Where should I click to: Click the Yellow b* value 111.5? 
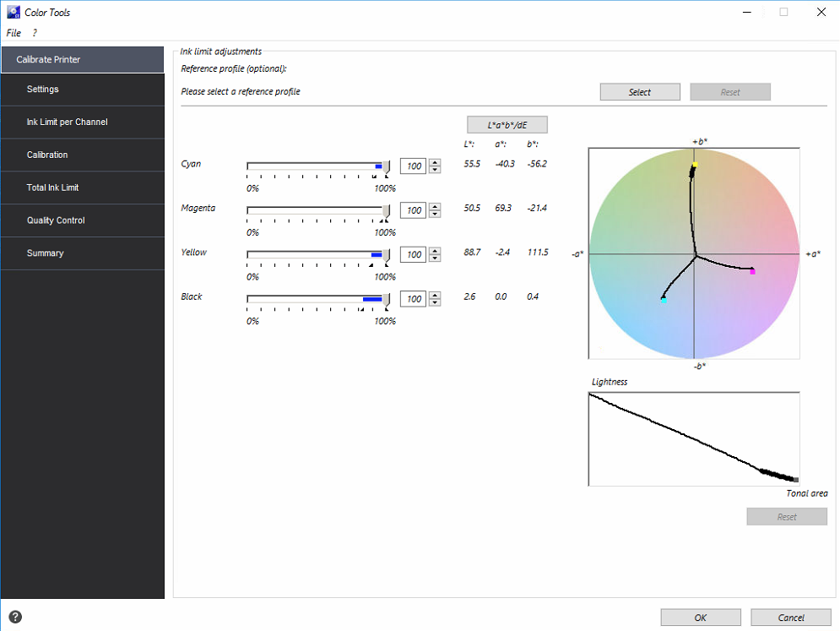[538, 252]
